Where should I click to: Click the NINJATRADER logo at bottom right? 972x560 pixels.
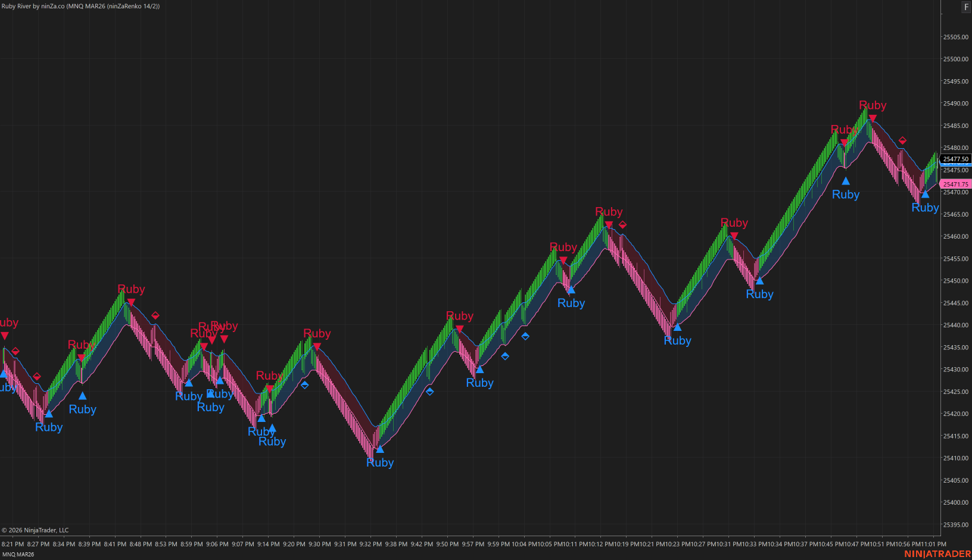click(937, 554)
